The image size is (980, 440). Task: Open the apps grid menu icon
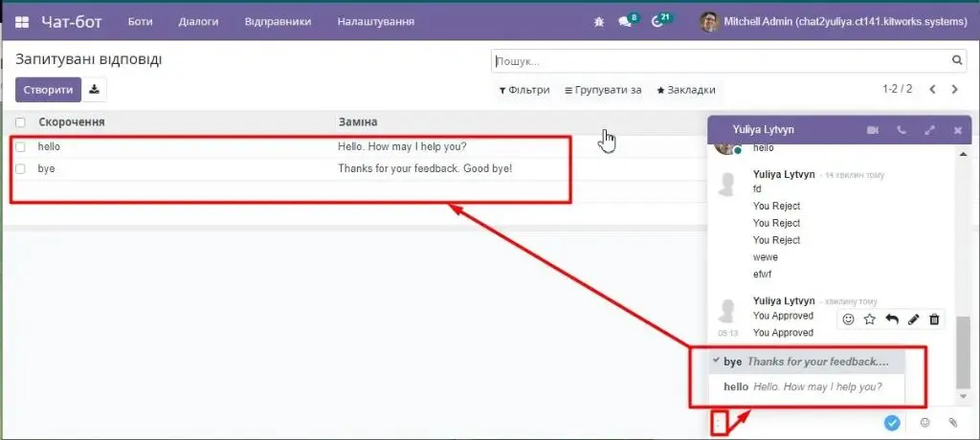22,21
